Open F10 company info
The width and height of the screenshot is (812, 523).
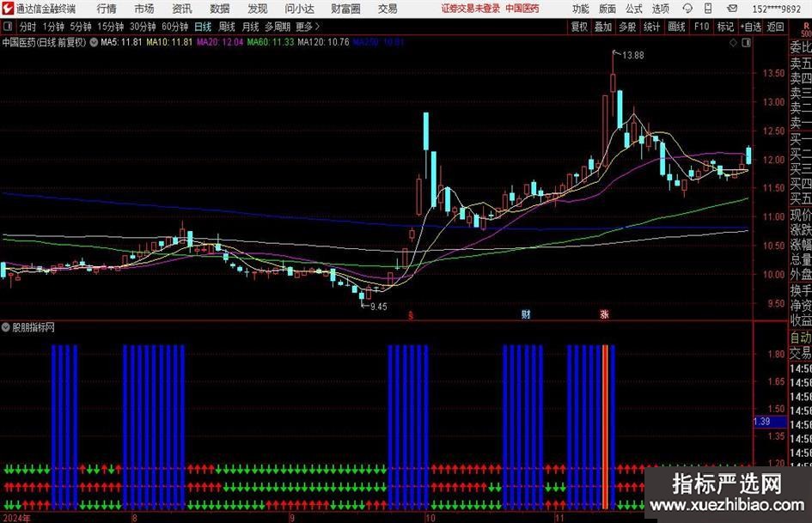pos(702,27)
